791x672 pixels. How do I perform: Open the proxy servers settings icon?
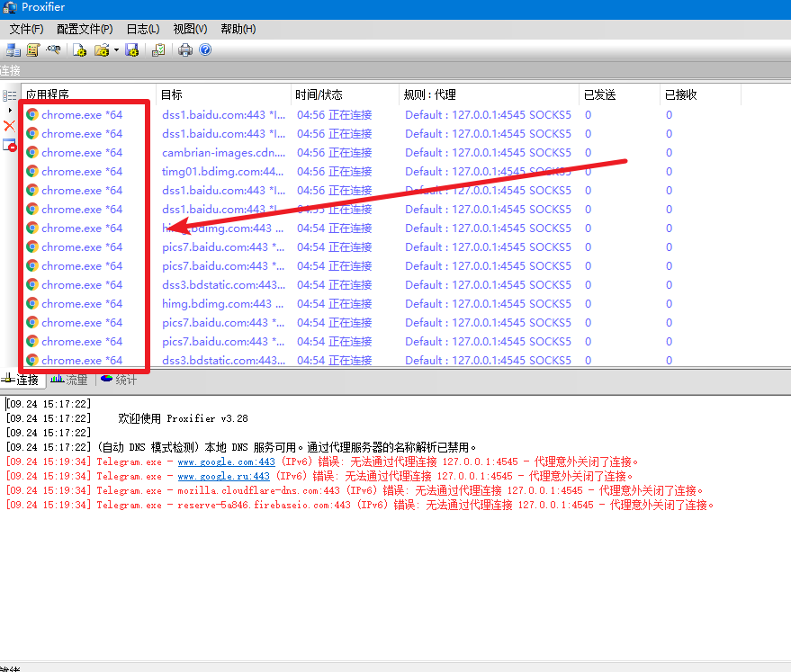tap(13, 49)
